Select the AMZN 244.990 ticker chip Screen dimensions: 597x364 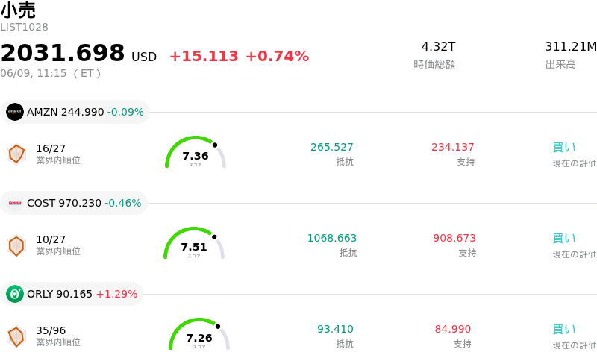coord(75,112)
